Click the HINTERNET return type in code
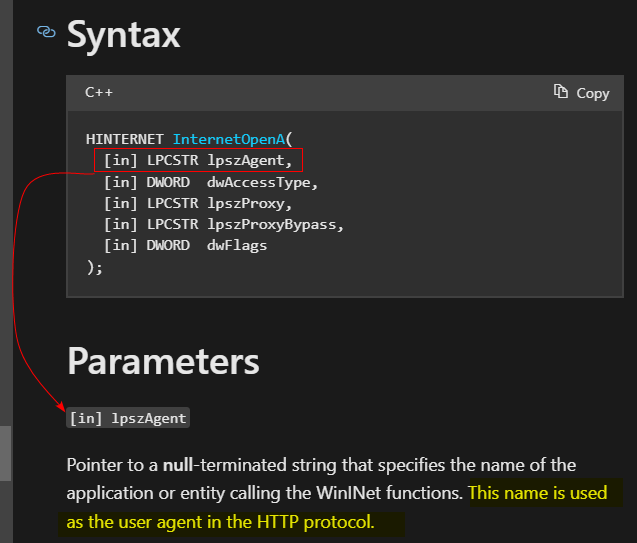The image size is (637, 543). coord(125,139)
